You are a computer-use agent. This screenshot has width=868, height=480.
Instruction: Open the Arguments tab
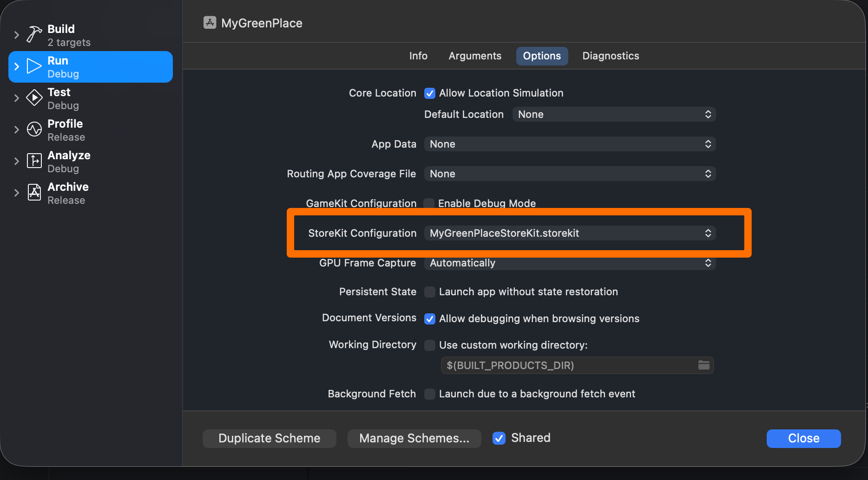(x=474, y=56)
